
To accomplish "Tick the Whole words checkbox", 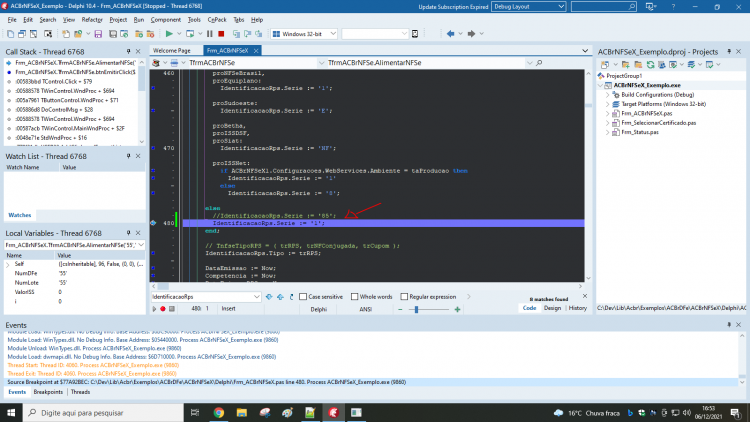I will pyautogui.click(x=354, y=297).
